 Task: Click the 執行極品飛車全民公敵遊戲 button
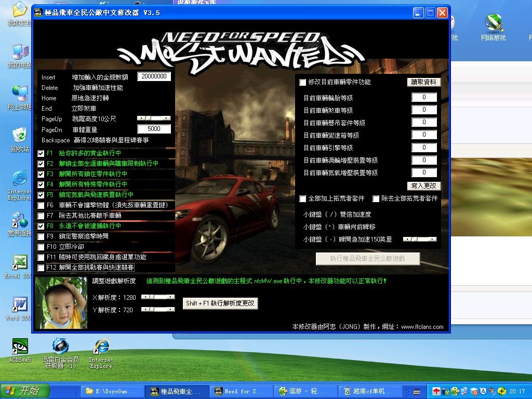point(368,259)
